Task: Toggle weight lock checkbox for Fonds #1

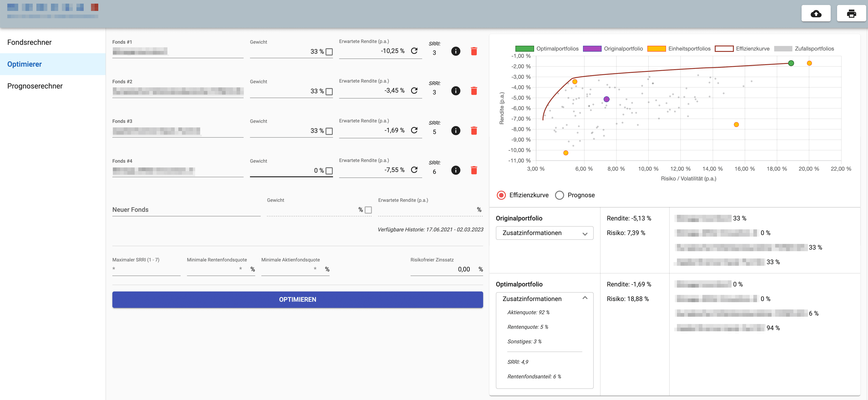Action: [x=329, y=52]
